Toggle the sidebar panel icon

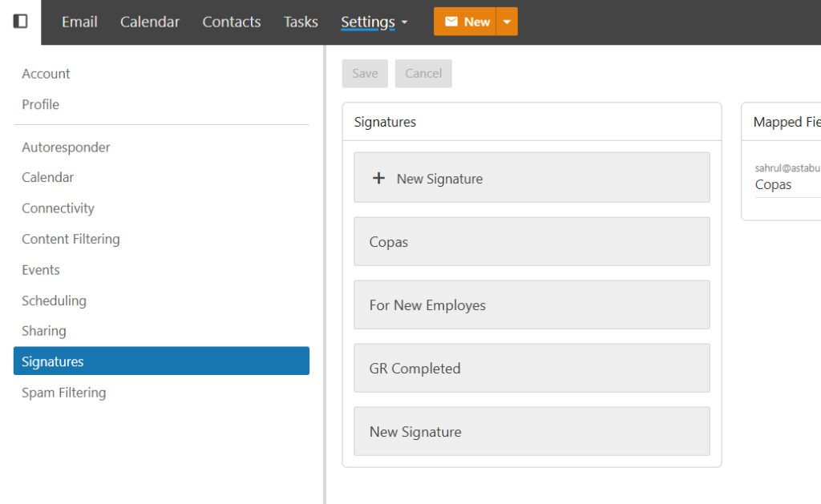click(21, 22)
